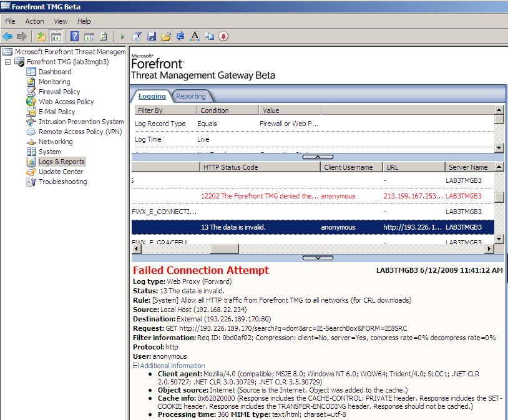
Task: Switch to the Reporting tab
Action: [x=191, y=96]
